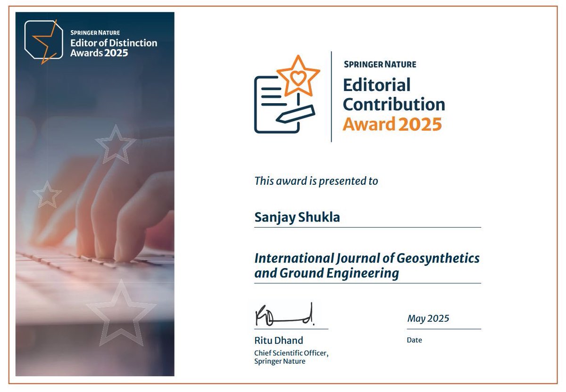Image resolution: width=566 pixels, height=392 pixels.
Task: Click the 'Springer Nature' text above Editorial Contribution
Action: click(380, 64)
